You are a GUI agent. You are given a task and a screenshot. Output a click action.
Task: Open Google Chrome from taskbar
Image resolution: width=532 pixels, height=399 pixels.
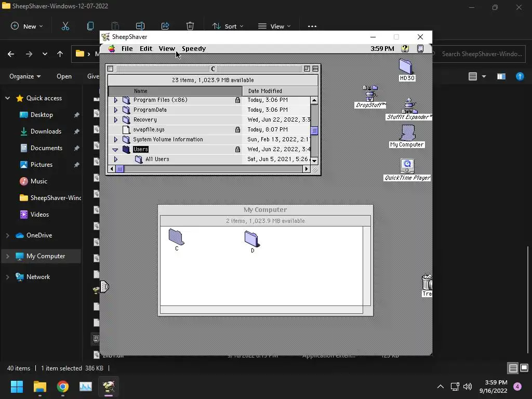point(62,387)
